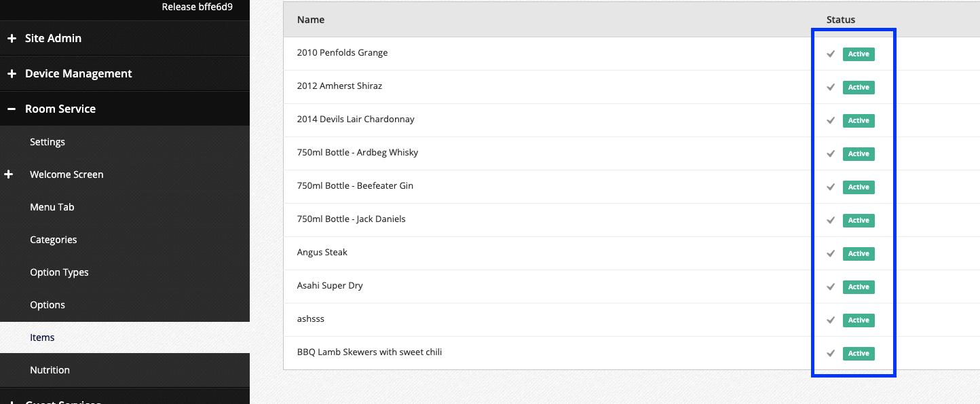Click checkmark icon for BBQ Lamb Skewers
Viewport: 980px width, 404px height.
(x=830, y=354)
